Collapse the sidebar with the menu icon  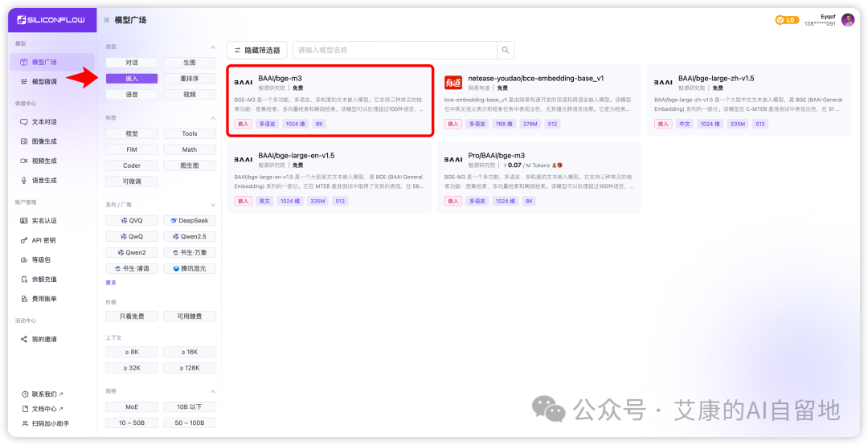click(106, 20)
